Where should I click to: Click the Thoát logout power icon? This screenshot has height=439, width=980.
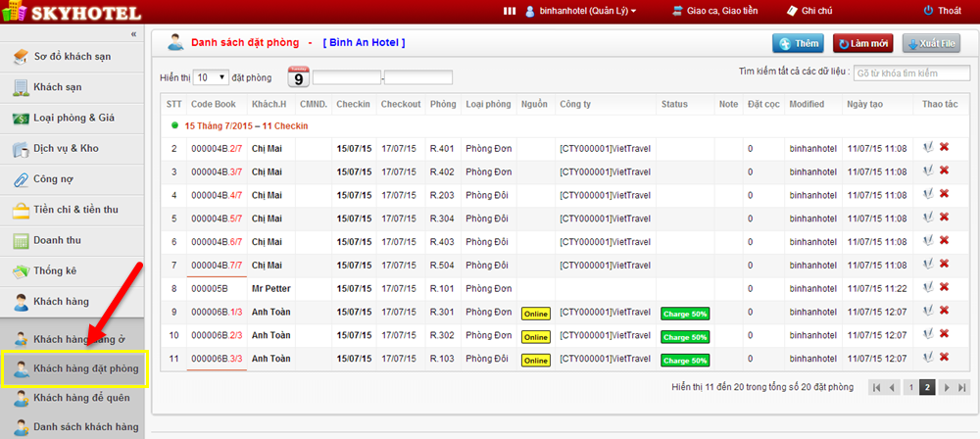929,11
